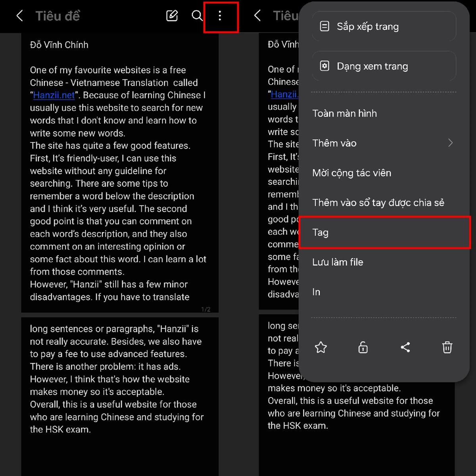This screenshot has width=476, height=476.
Task: Toggle the note lock icon
Action: point(363,347)
